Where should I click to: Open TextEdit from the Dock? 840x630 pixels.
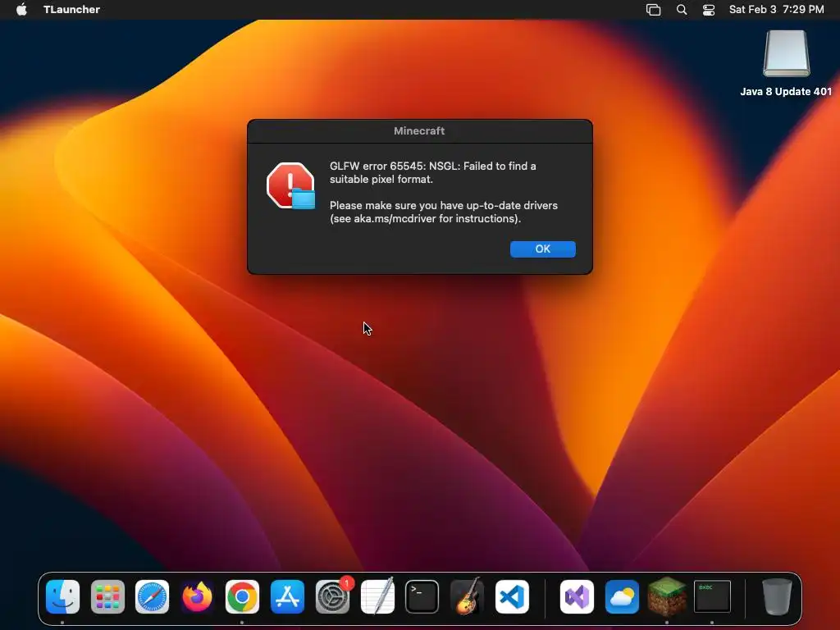click(377, 597)
